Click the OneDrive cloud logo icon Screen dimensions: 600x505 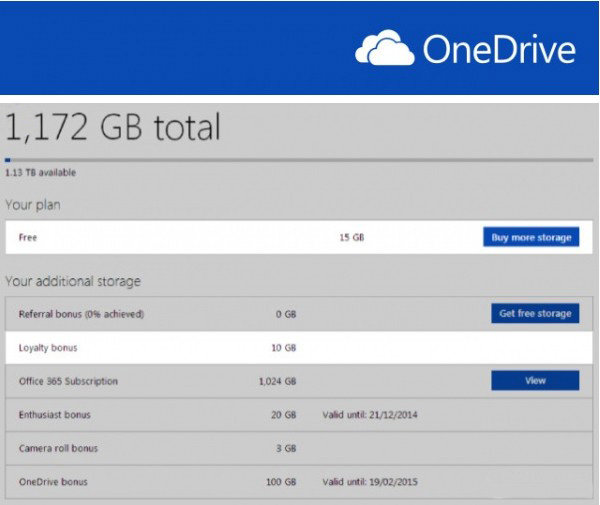click(385, 48)
